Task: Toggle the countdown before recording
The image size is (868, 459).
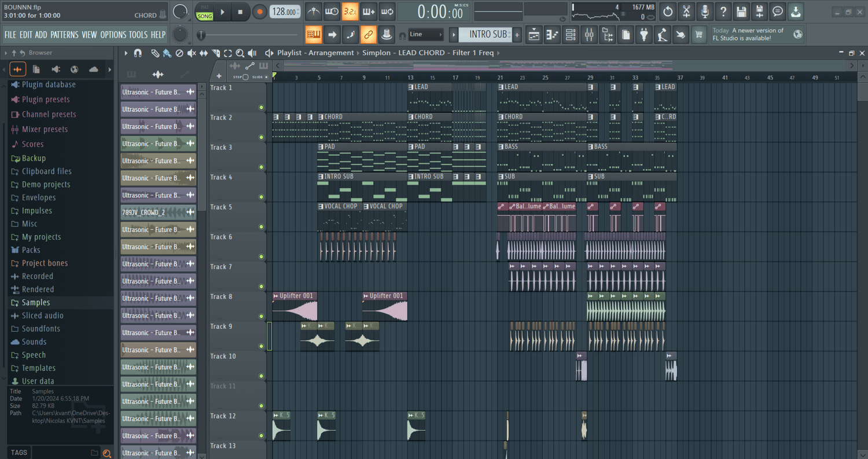Action: tap(350, 12)
